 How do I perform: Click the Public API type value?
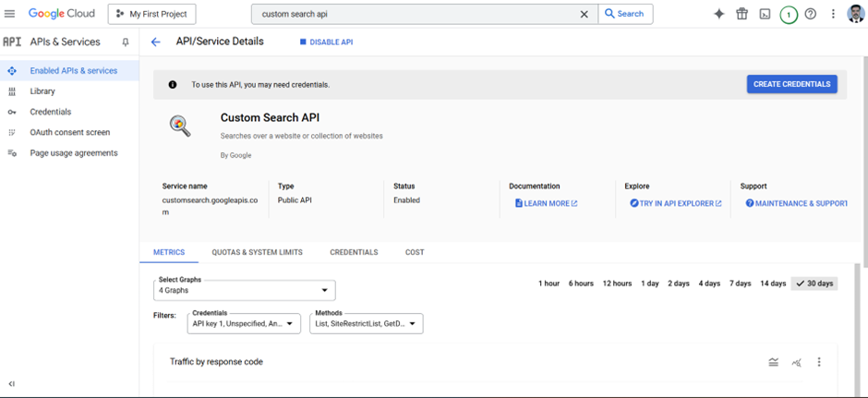pyautogui.click(x=295, y=200)
